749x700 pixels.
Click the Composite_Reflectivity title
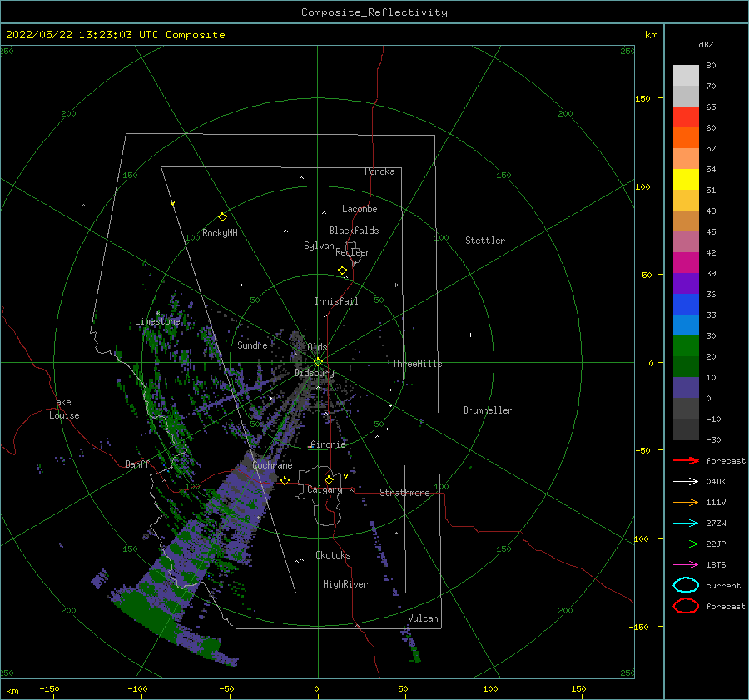(x=374, y=12)
